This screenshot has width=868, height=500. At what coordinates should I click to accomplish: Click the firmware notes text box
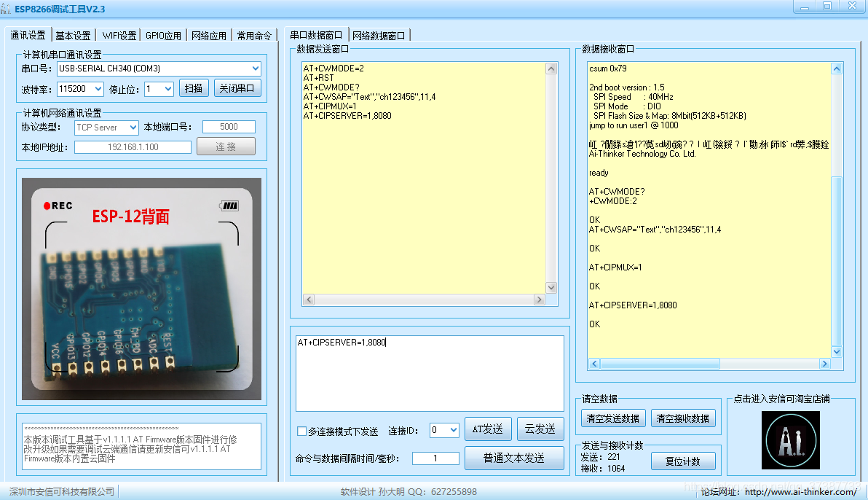pos(141,446)
